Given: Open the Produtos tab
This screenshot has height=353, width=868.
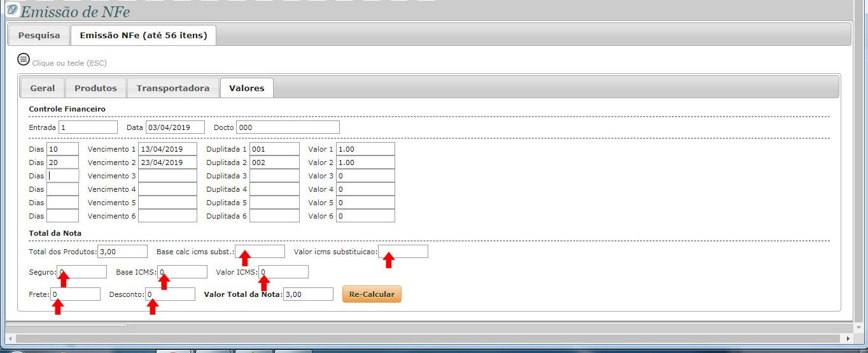Looking at the screenshot, I should coord(95,88).
